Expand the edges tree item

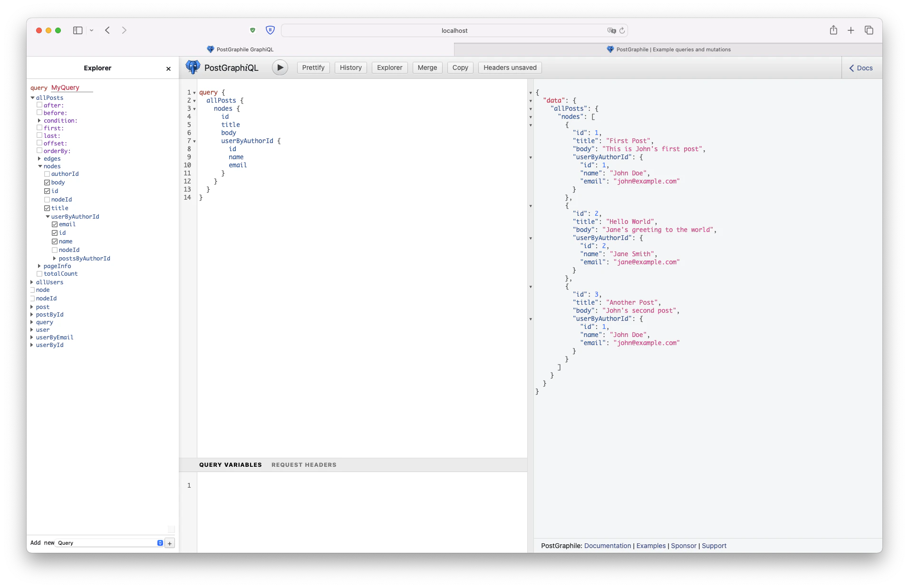pyautogui.click(x=40, y=158)
